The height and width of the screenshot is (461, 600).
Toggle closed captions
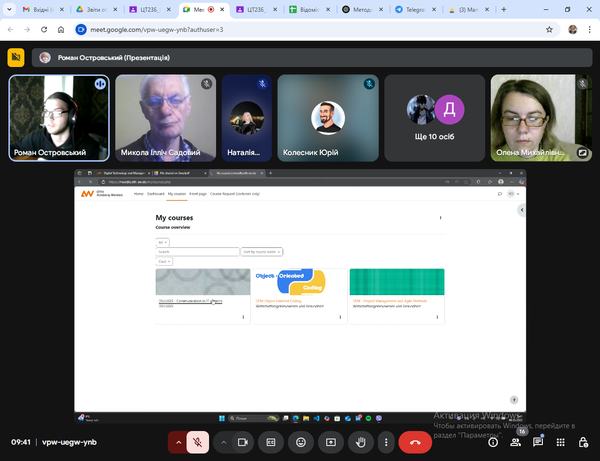tap(271, 441)
